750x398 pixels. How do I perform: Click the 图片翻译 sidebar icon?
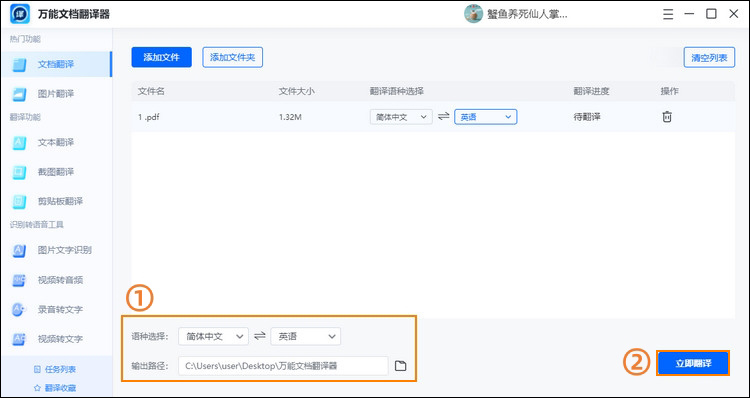click(x=19, y=94)
